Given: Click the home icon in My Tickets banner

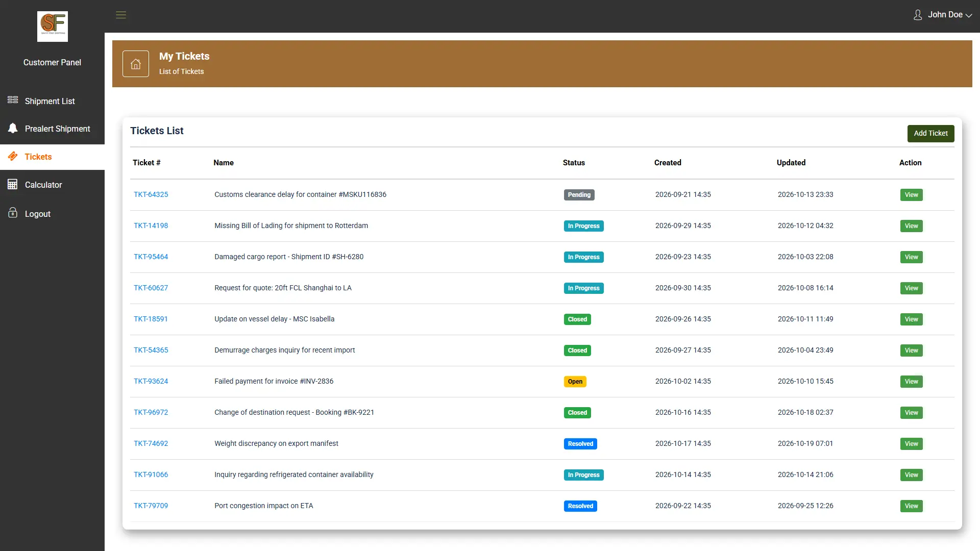Looking at the screenshot, I should tap(136, 64).
